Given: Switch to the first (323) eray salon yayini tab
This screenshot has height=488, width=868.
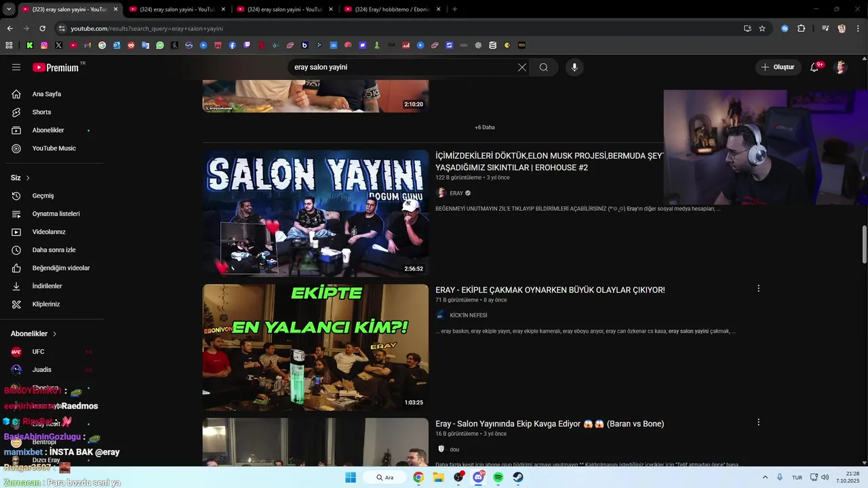Looking at the screenshot, I should [70, 9].
